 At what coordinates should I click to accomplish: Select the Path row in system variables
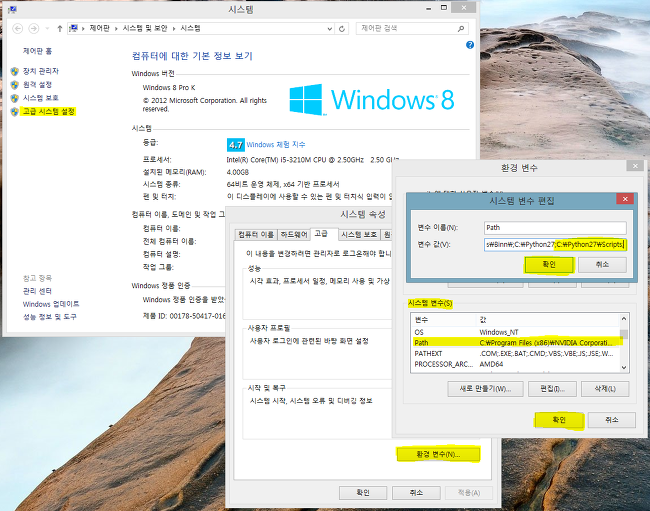coord(515,343)
